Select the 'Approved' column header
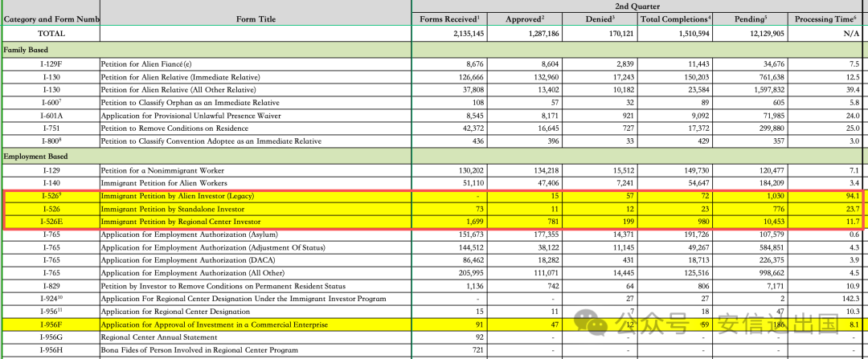Screen dimensions: 868x359 point(526,19)
